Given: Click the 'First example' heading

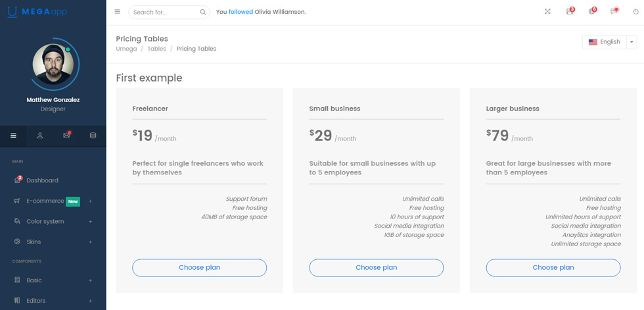Looking at the screenshot, I should tap(149, 78).
